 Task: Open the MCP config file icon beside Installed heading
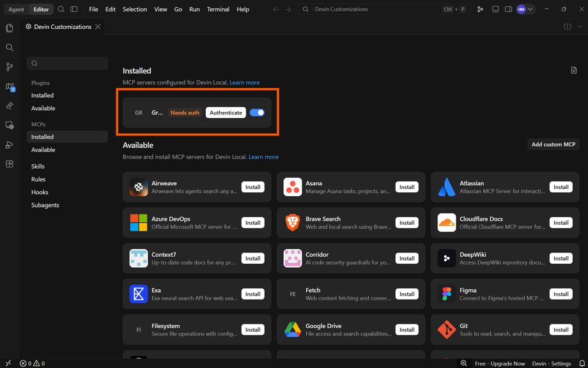pyautogui.click(x=574, y=70)
